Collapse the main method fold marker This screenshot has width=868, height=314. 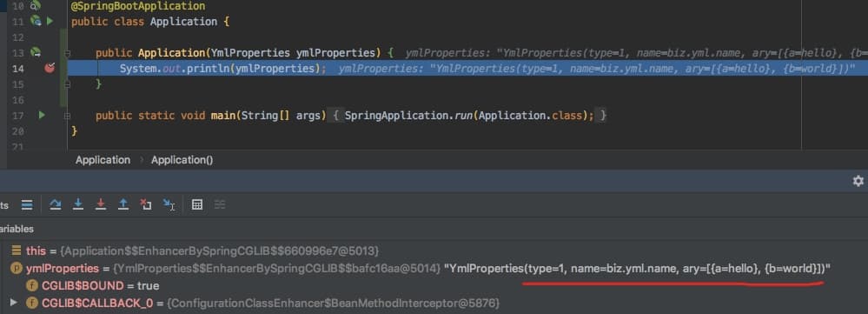click(67, 116)
